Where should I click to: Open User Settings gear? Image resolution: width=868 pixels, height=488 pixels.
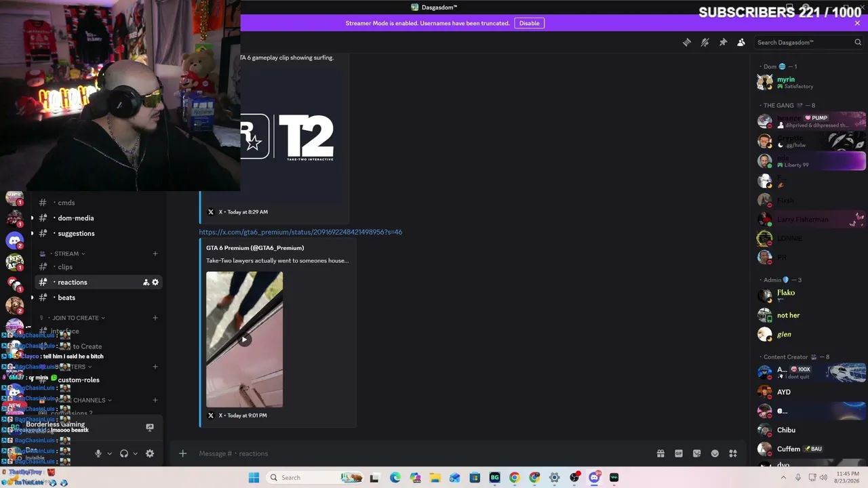(150, 453)
